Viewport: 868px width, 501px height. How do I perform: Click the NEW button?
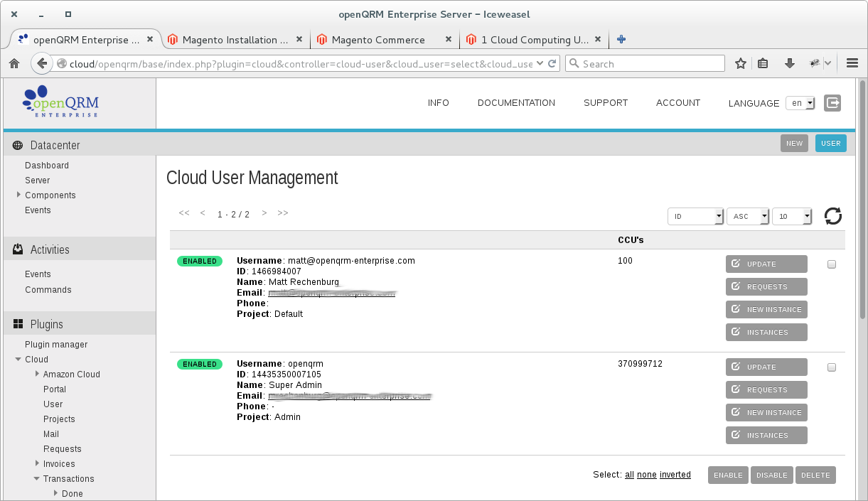[794, 144]
